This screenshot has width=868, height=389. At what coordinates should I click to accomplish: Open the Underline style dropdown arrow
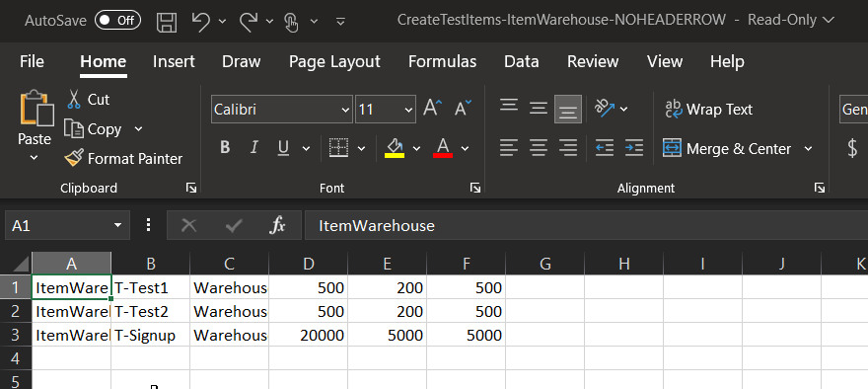pyautogui.click(x=306, y=148)
